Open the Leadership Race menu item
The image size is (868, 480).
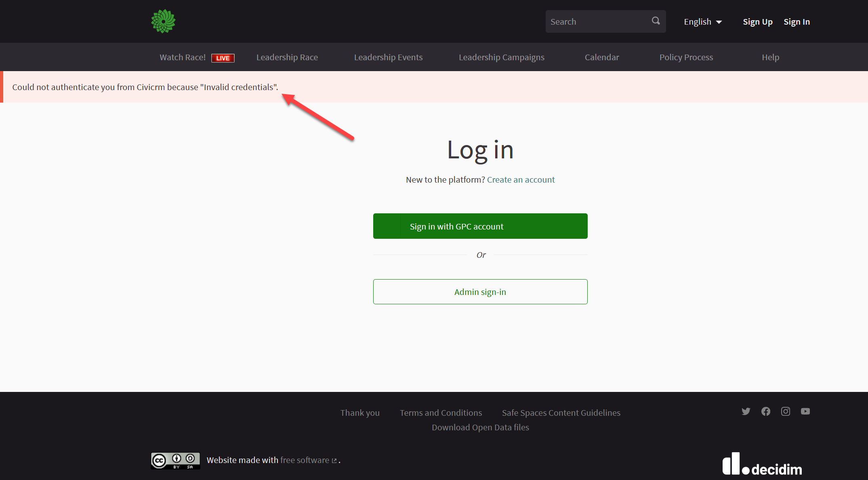287,57
